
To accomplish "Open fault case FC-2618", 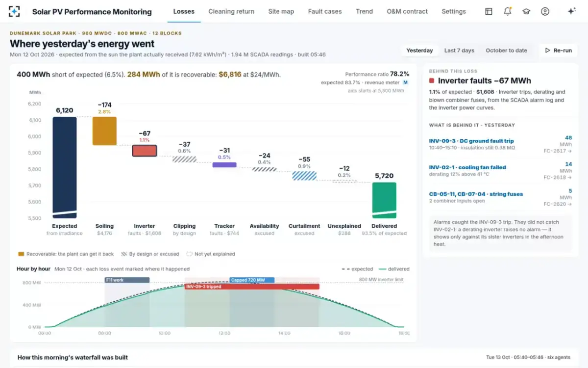I will click(558, 178).
